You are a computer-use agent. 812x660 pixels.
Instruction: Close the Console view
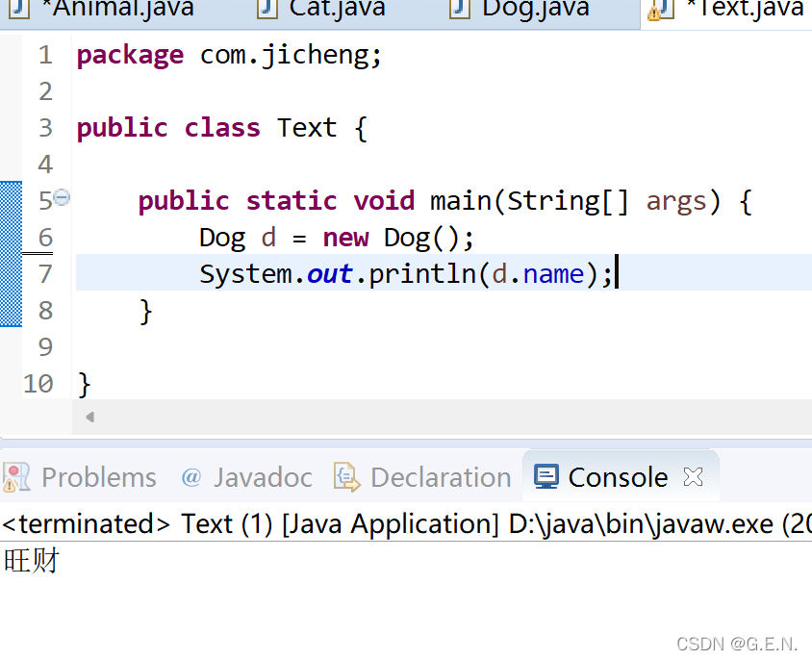click(693, 476)
